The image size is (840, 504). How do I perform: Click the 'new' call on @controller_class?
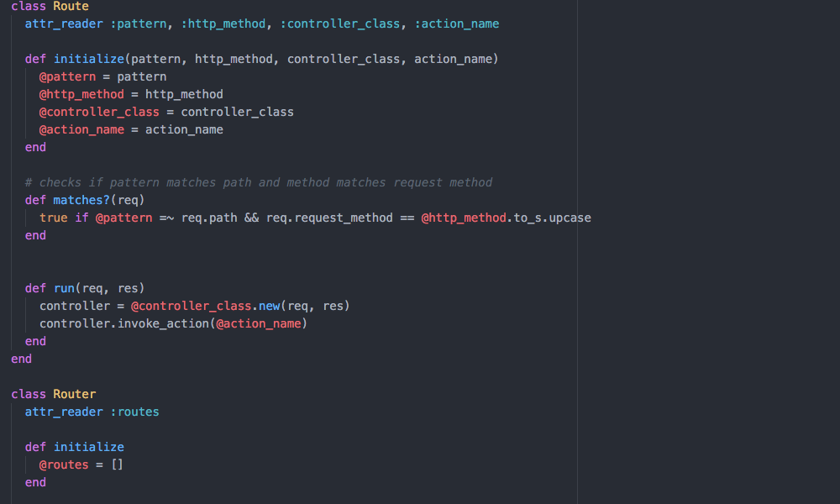(x=269, y=306)
